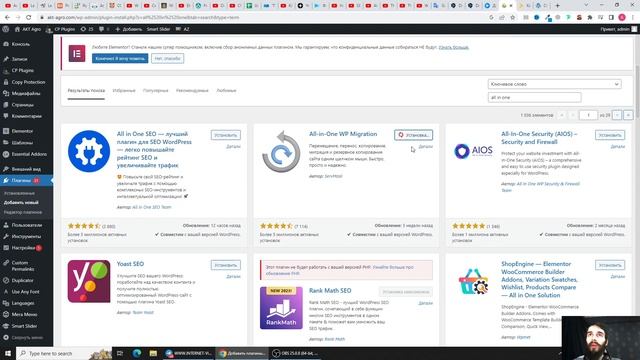
Task: Open All in One SEO plugin title link
Action: [x=154, y=150]
